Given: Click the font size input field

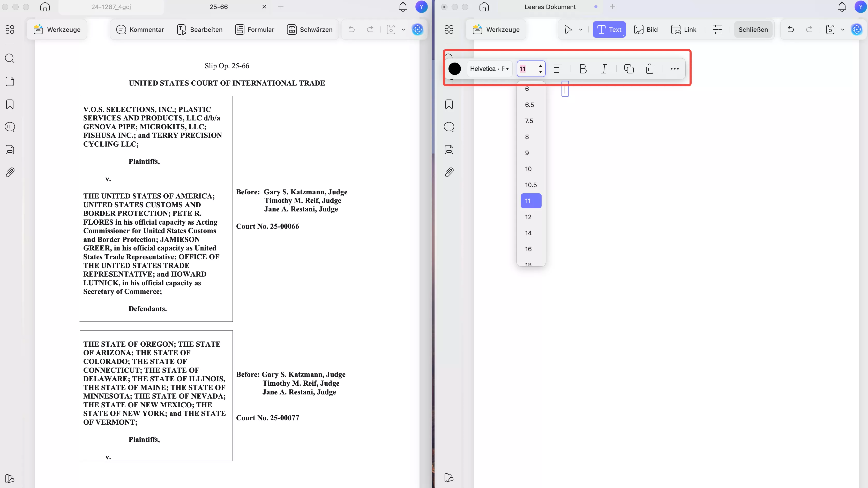Looking at the screenshot, I should pos(527,69).
